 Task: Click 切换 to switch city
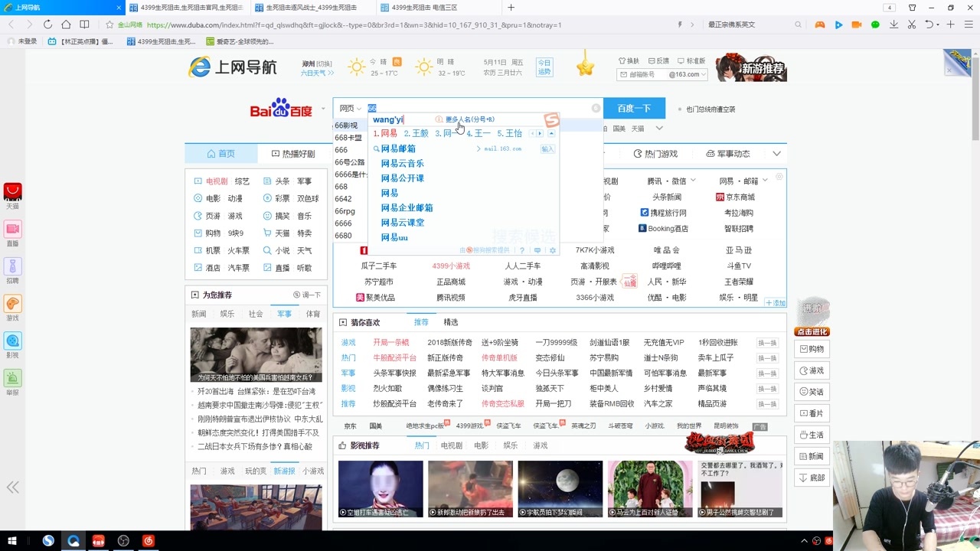325,64
